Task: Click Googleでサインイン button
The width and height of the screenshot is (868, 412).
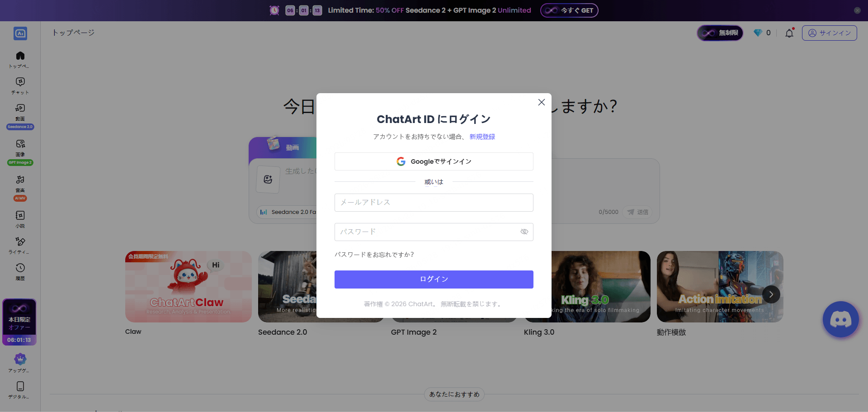Action: click(x=434, y=161)
